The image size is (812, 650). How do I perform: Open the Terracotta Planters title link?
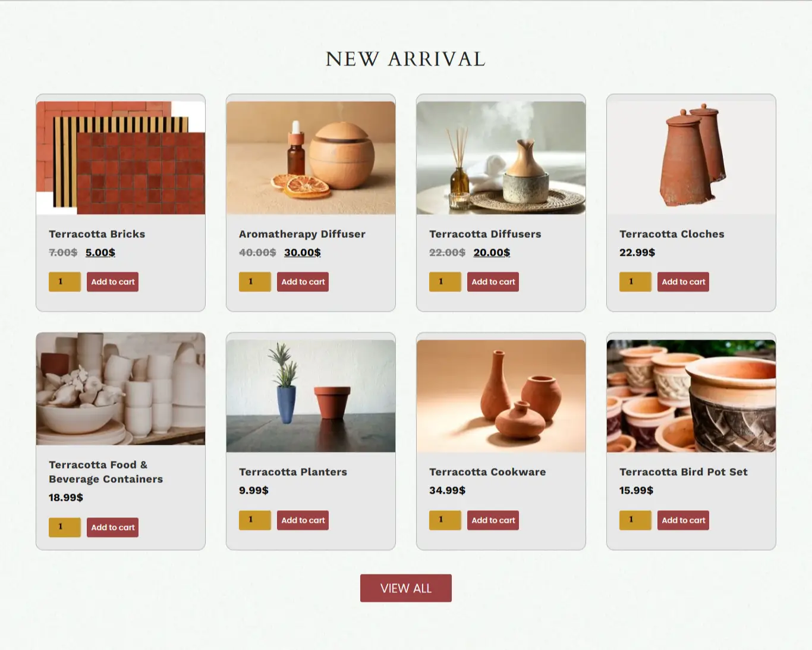coord(293,472)
